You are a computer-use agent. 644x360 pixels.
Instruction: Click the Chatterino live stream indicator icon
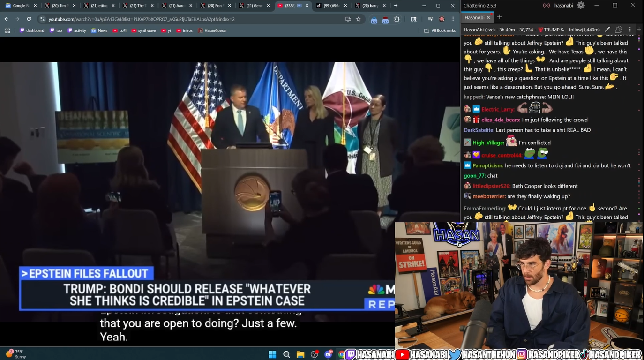[547, 6]
